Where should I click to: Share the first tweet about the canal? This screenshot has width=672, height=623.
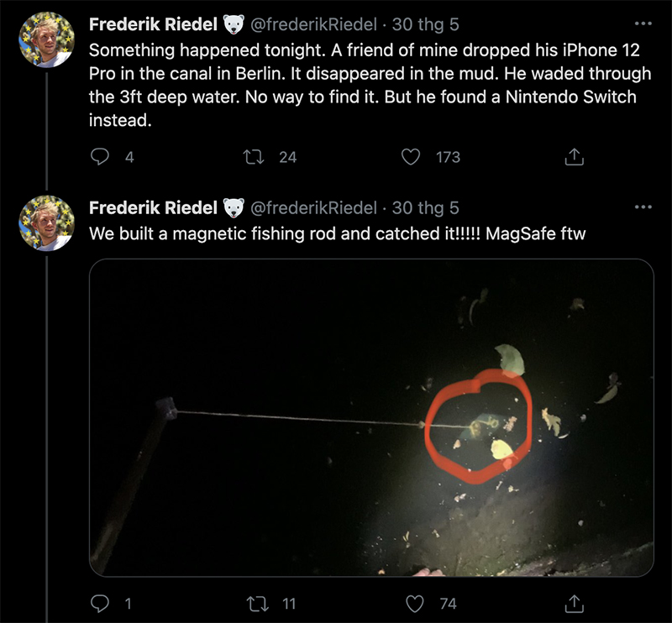[x=575, y=156]
